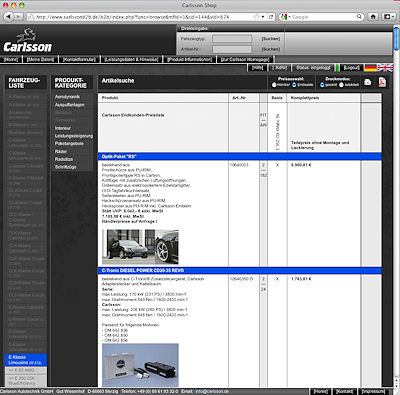Viewport: 400px width, 395px height.
Task: Select the Aerodynamik product category
Action: click(x=67, y=97)
